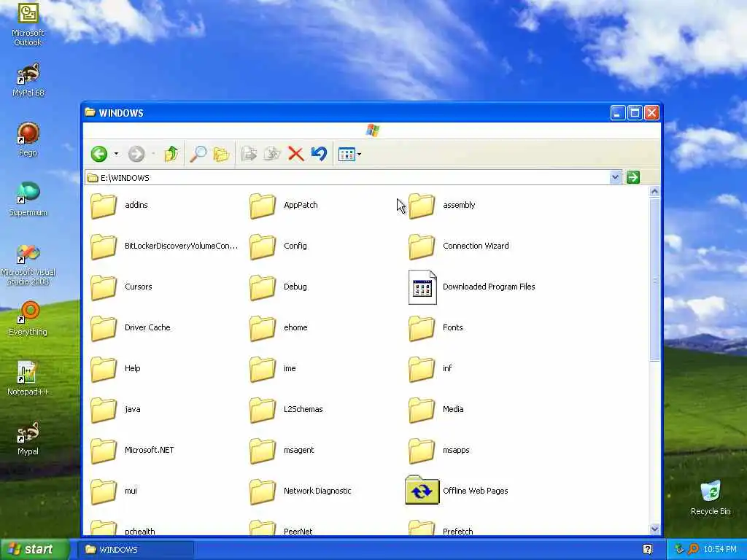The width and height of the screenshot is (747, 560).
Task: Select the MyPal 68 desktop shortcut
Action: [x=28, y=80]
